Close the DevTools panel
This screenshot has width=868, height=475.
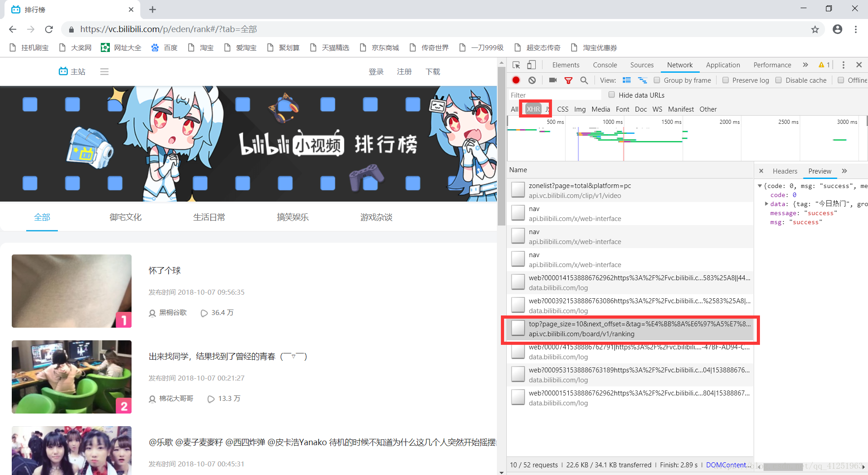click(859, 65)
